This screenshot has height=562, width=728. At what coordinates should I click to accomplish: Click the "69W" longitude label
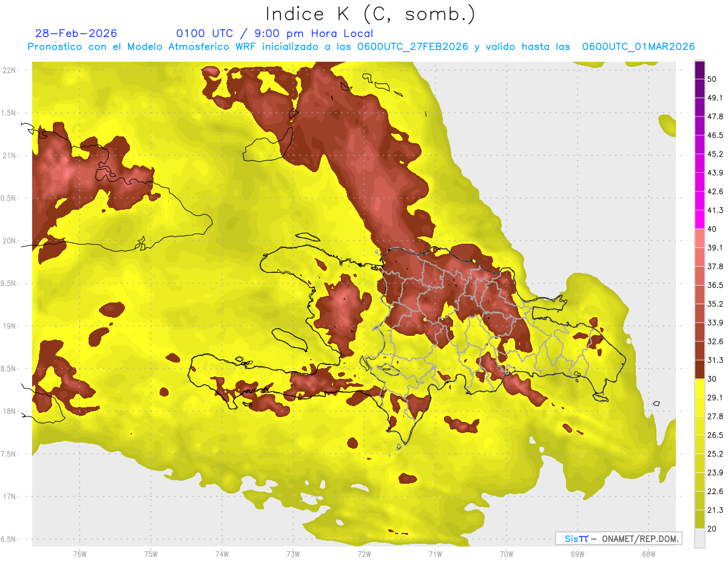578,554
